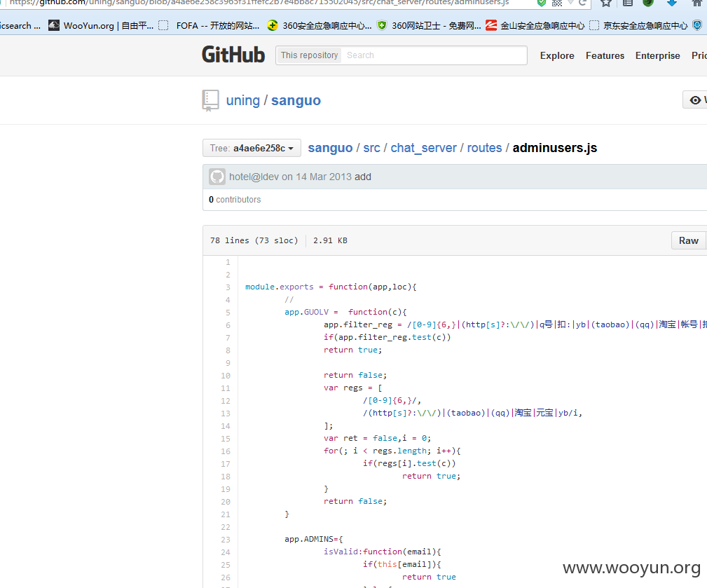
Task: Click the This repository search scope label
Action: (x=309, y=55)
